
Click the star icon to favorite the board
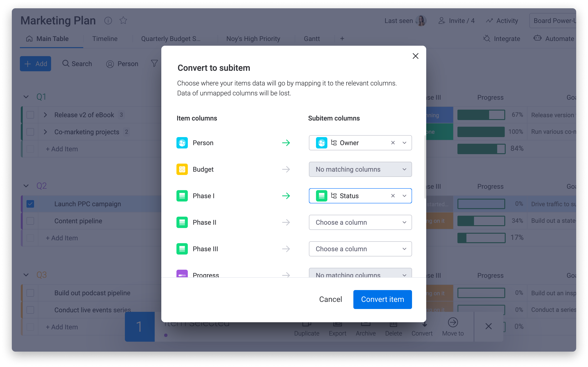tap(123, 20)
